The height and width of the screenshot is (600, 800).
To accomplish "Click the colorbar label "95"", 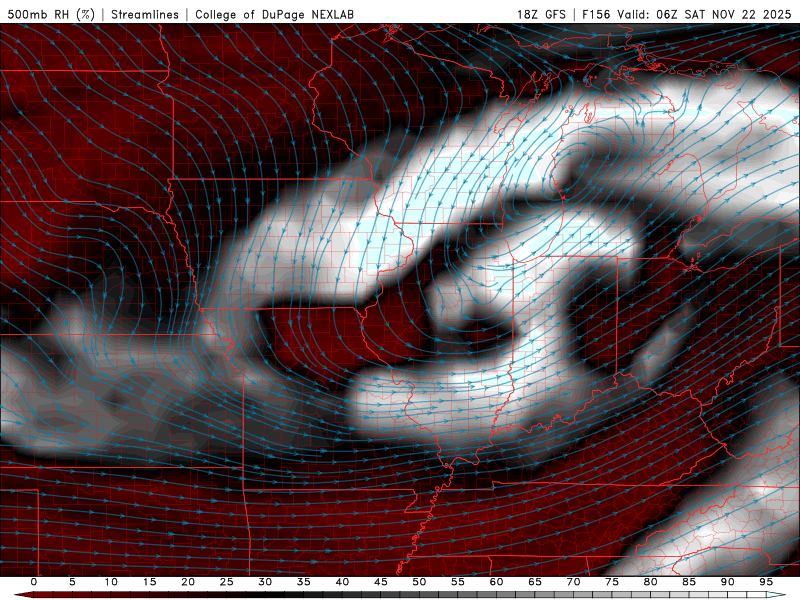I will click(x=766, y=582).
